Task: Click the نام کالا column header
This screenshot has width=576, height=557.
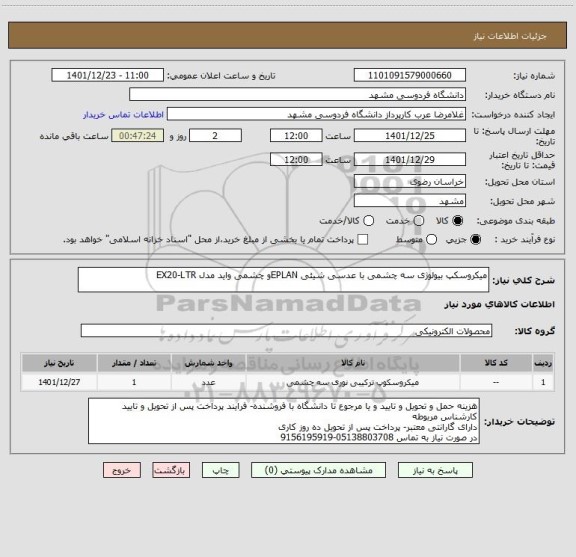Action: 353,363
